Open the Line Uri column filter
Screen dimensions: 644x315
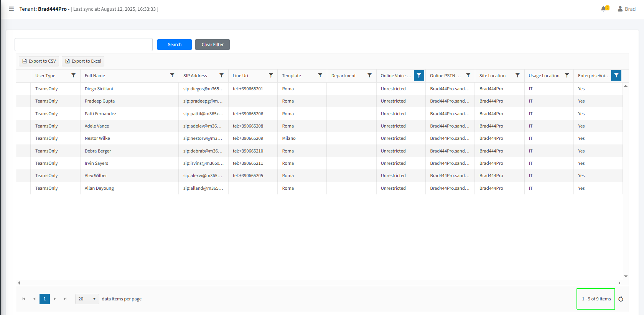click(271, 76)
